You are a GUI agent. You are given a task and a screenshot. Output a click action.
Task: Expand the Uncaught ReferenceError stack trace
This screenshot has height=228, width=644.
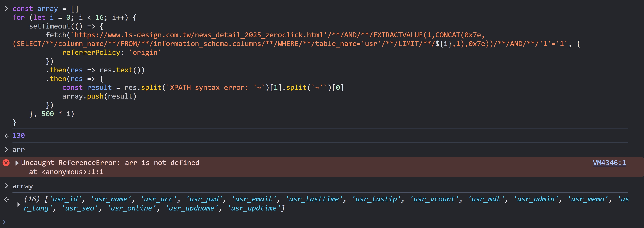click(x=17, y=163)
